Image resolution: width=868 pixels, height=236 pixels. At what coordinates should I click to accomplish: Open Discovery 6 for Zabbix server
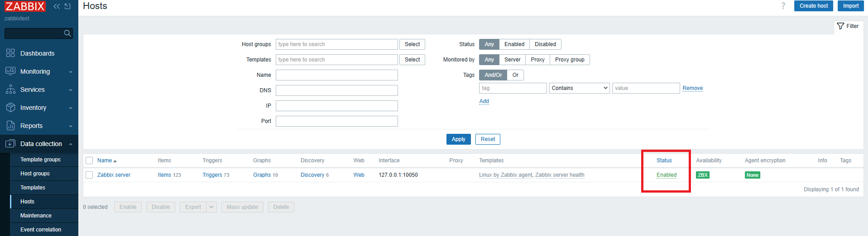point(312,175)
